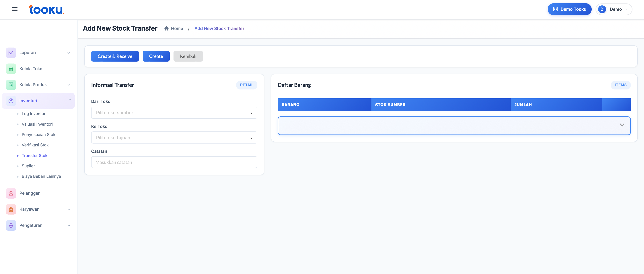Image resolution: width=644 pixels, height=274 pixels.
Task: Click the Karyawan badge icon
Action: pos(11,209)
